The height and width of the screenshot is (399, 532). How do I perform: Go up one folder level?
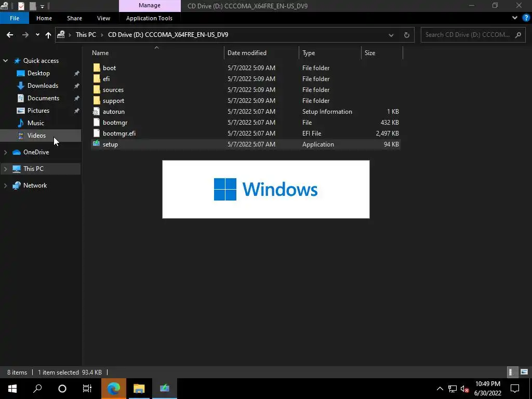(48, 35)
